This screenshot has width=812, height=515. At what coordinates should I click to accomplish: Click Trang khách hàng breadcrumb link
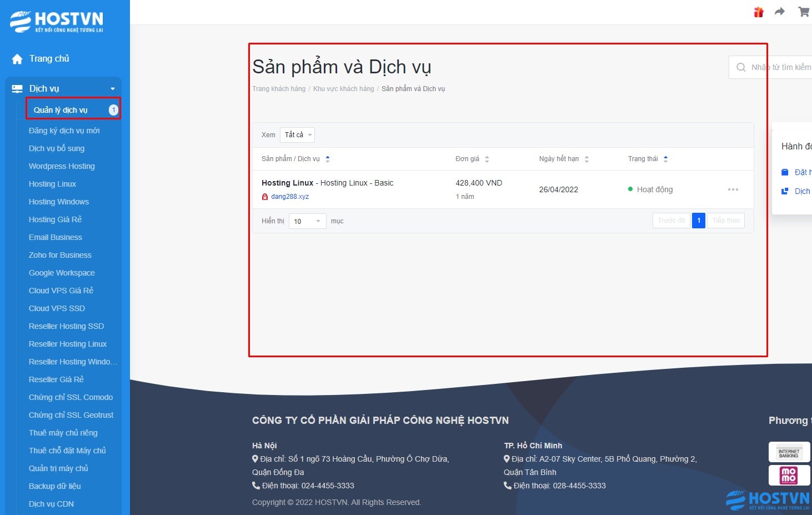point(279,89)
